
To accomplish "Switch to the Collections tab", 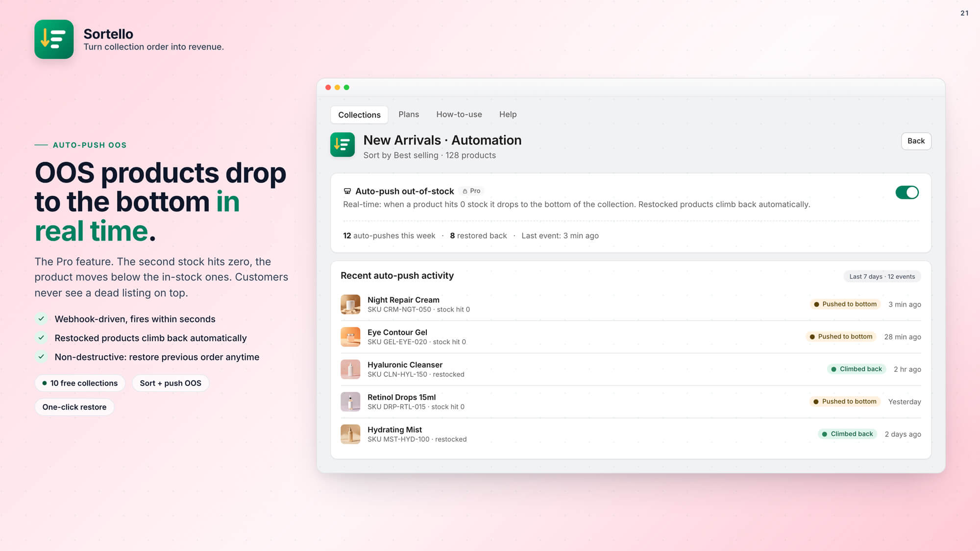I will click(359, 115).
